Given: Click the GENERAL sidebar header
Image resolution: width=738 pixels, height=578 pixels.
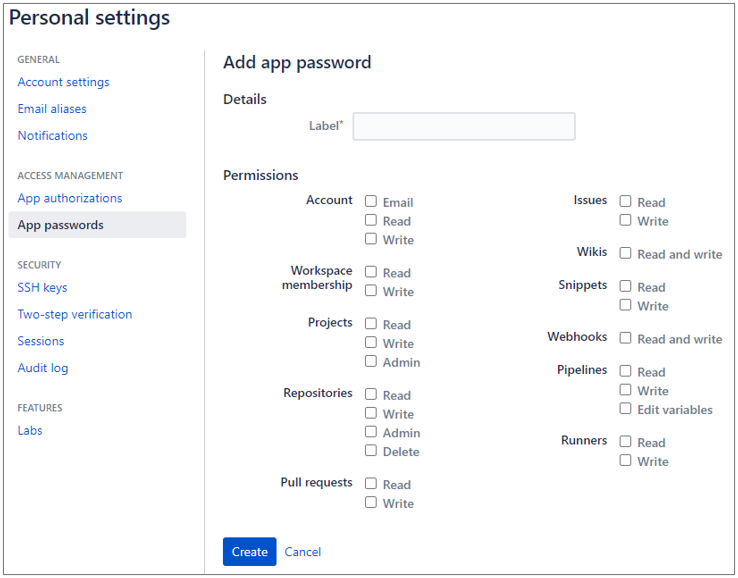Looking at the screenshot, I should pyautogui.click(x=39, y=60).
